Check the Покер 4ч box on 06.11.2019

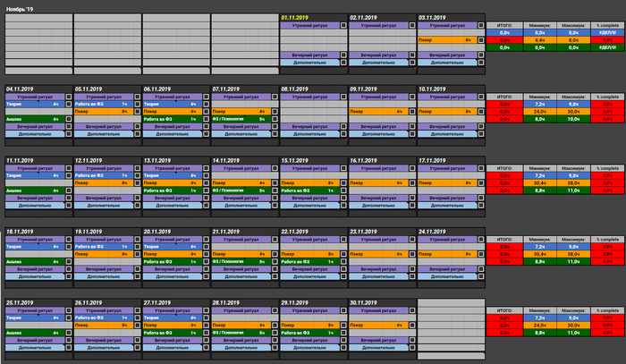pos(206,112)
